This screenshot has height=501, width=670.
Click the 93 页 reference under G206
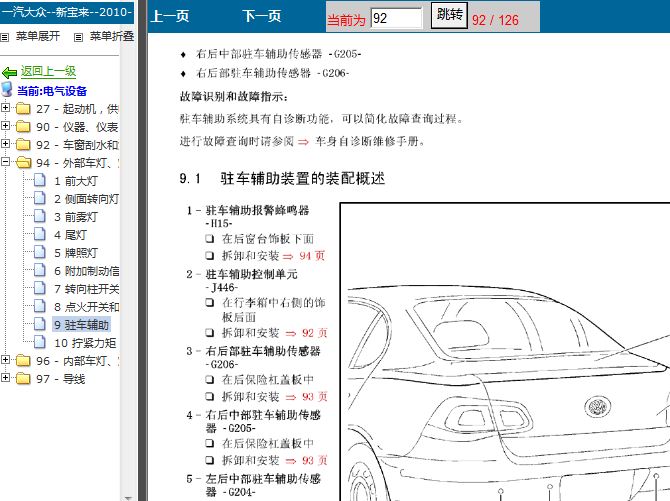315,397
